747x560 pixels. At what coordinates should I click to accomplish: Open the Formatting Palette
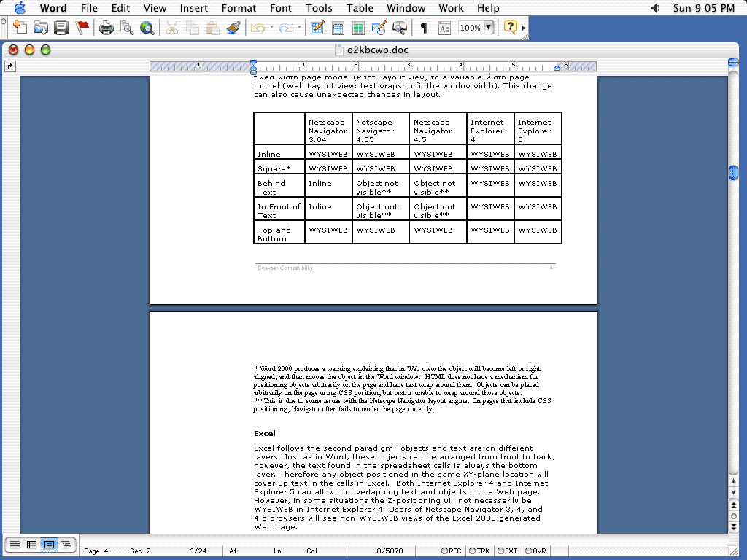pyautogui.click(x=444, y=28)
